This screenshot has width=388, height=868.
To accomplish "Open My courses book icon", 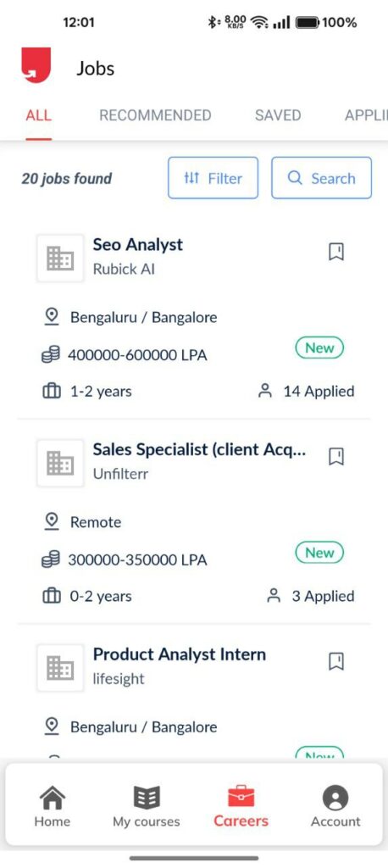I will 147,798.
